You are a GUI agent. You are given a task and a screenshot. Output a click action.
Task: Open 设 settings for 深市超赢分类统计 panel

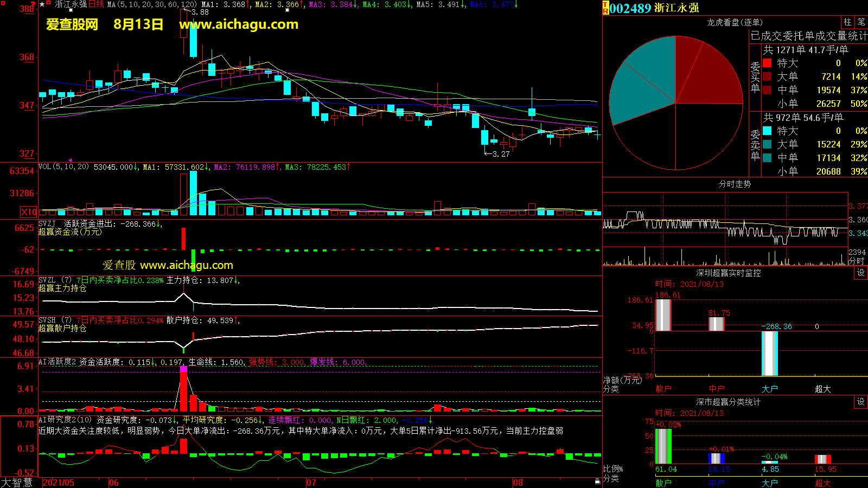pos(861,402)
